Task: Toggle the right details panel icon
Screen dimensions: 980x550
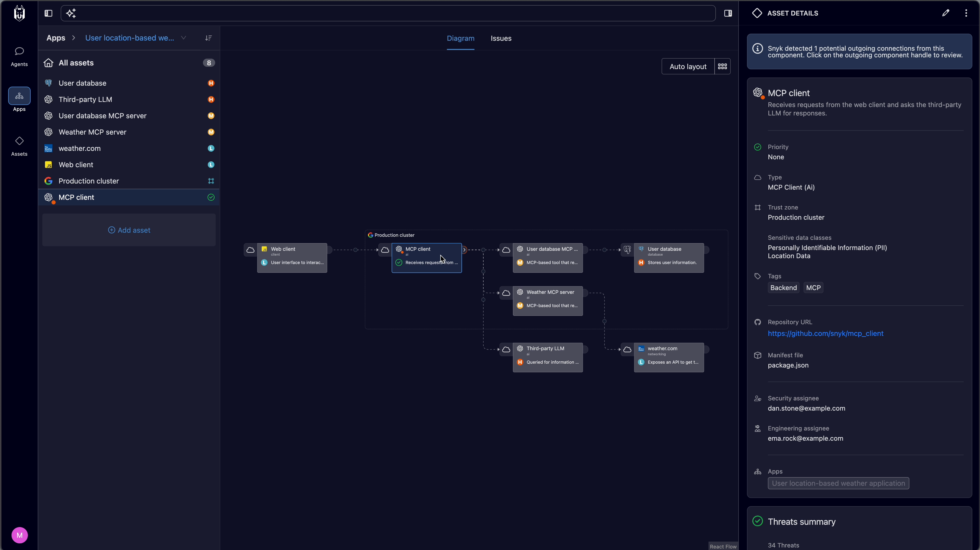Action: point(728,13)
